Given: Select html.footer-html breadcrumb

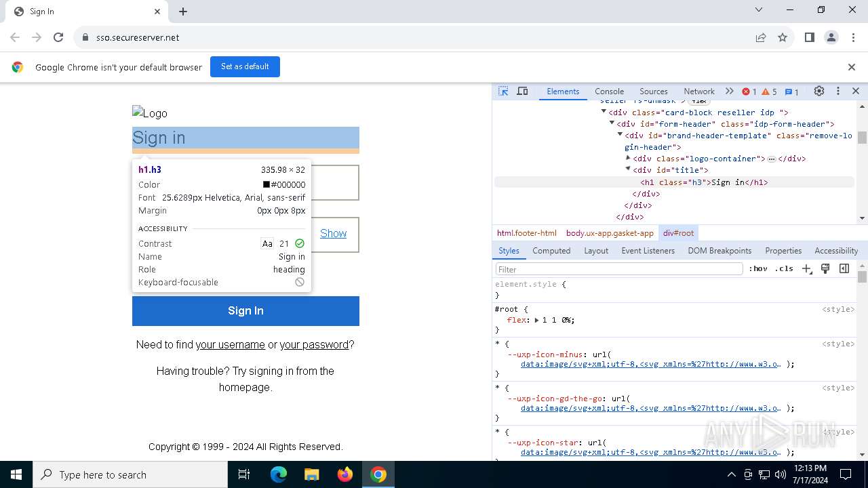Looking at the screenshot, I should tap(526, 233).
